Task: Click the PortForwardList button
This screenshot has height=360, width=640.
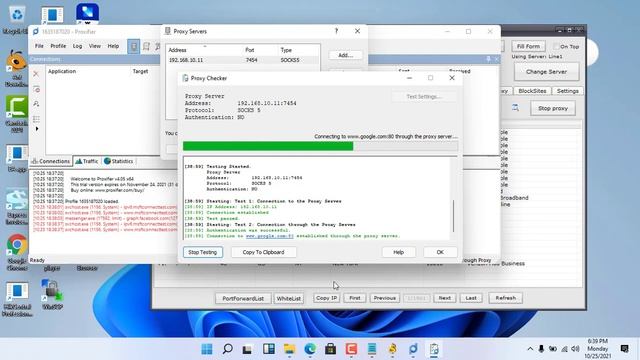Action: click(243, 298)
